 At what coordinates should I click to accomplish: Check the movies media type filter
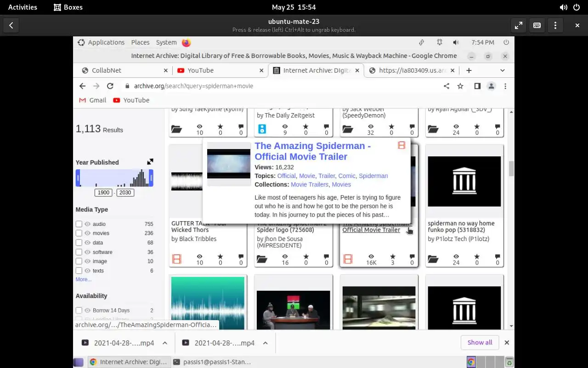(79, 233)
